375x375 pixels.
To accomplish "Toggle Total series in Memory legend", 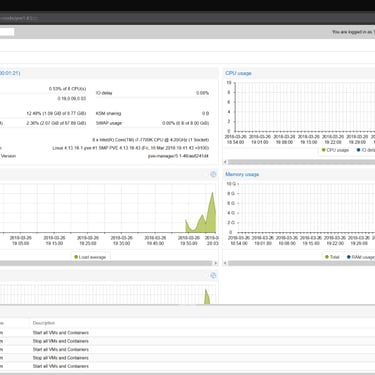I will (x=332, y=257).
